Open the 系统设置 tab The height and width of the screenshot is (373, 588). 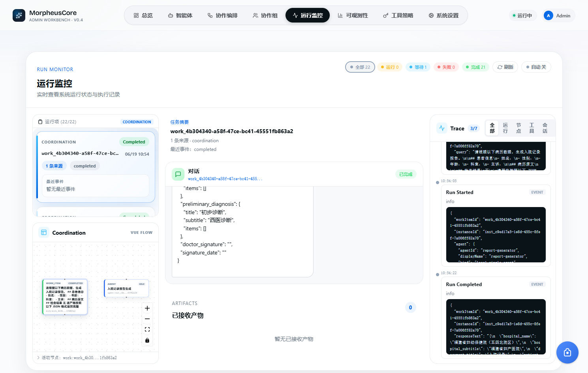click(443, 15)
